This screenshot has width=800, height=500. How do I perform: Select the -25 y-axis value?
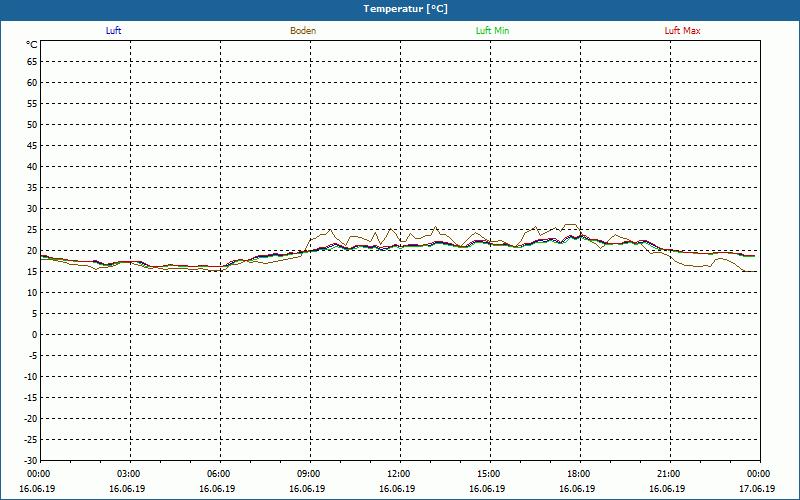coord(31,440)
